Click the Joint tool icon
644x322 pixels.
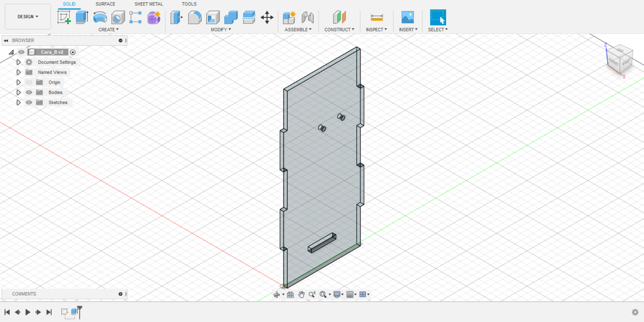(x=308, y=17)
